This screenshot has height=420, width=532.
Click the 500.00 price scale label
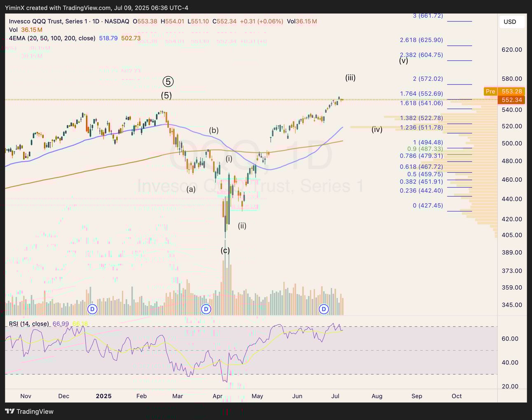click(512, 143)
